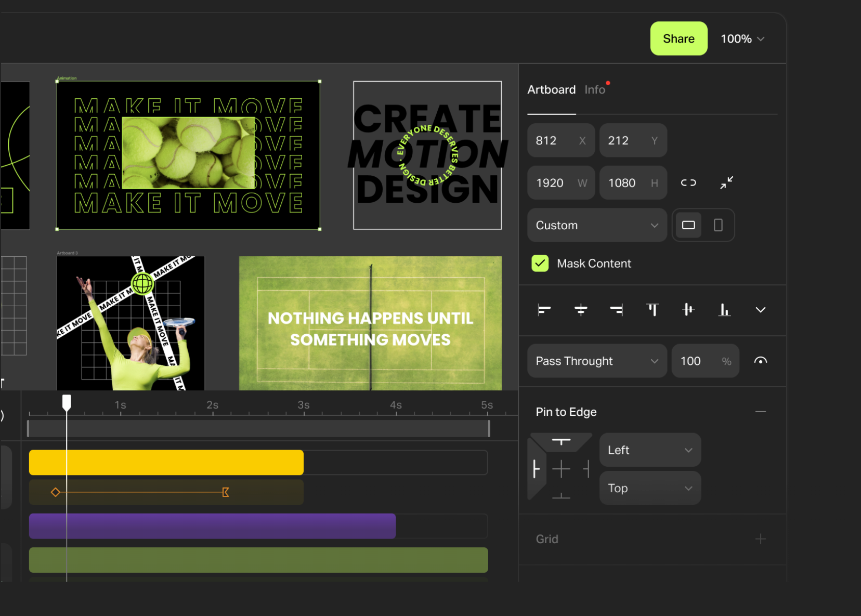Toggle the Mask Content checkbox
The width and height of the screenshot is (861, 616).
click(540, 263)
